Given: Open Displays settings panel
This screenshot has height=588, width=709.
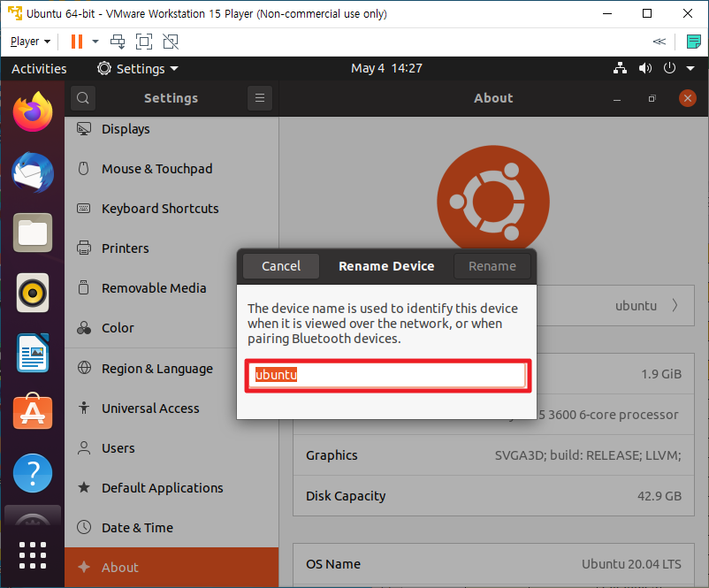Looking at the screenshot, I should [172, 129].
